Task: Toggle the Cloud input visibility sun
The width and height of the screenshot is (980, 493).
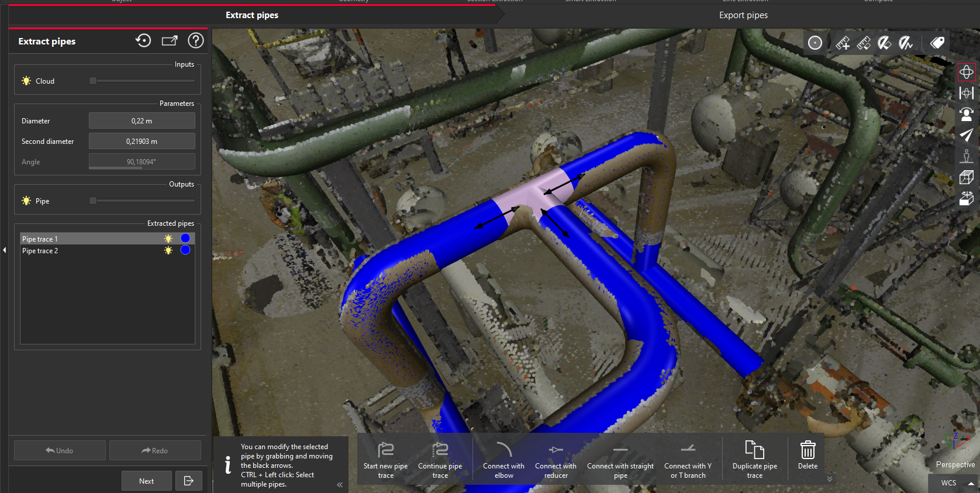Action: pos(26,81)
